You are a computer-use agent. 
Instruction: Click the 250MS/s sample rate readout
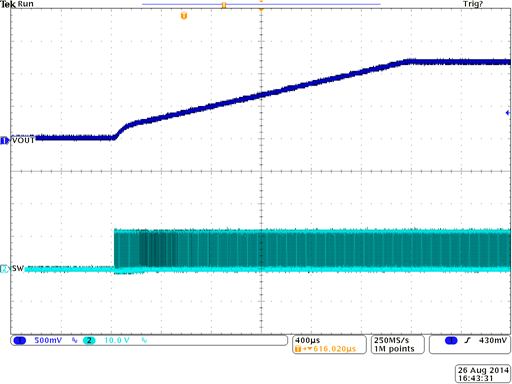[391, 340]
